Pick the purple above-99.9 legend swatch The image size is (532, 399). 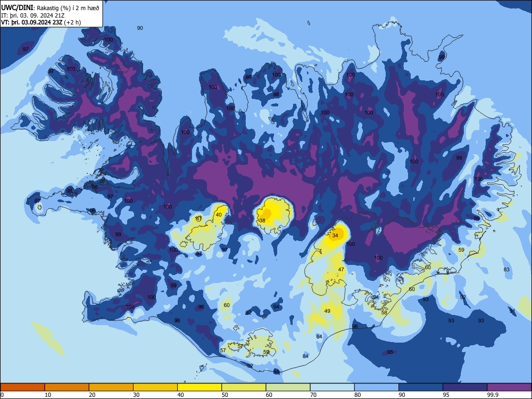pyautogui.click(x=509, y=387)
